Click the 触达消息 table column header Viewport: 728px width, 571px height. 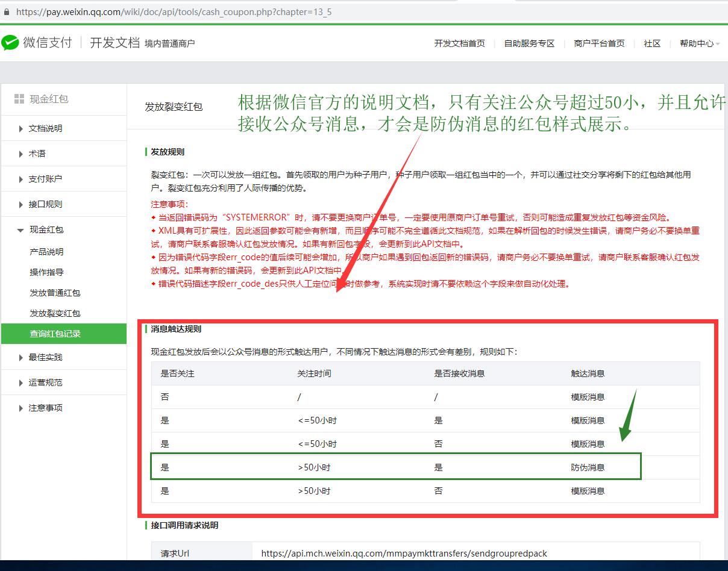(x=588, y=373)
